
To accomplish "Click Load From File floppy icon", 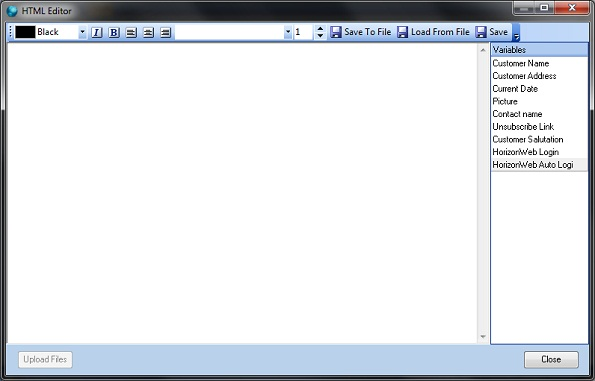I will [x=402, y=32].
